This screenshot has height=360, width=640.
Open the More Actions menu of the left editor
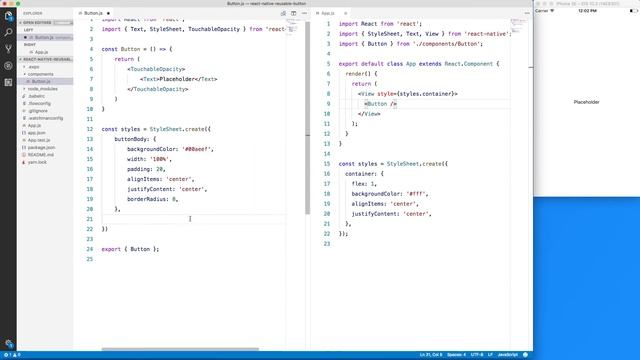tap(304, 13)
